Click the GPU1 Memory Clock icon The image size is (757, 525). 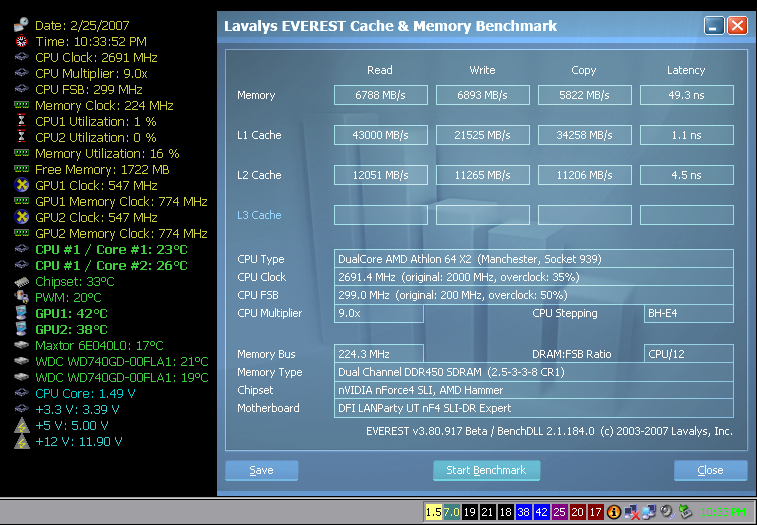pos(21,201)
